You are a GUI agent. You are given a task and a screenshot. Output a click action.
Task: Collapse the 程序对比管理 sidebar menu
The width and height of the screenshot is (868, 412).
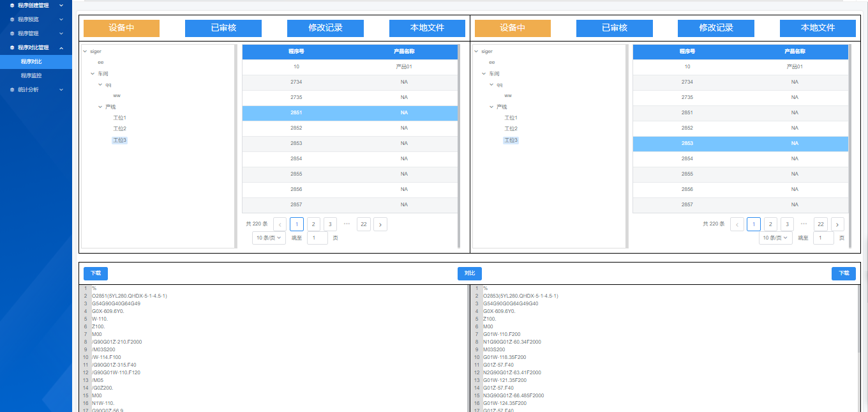[61, 47]
